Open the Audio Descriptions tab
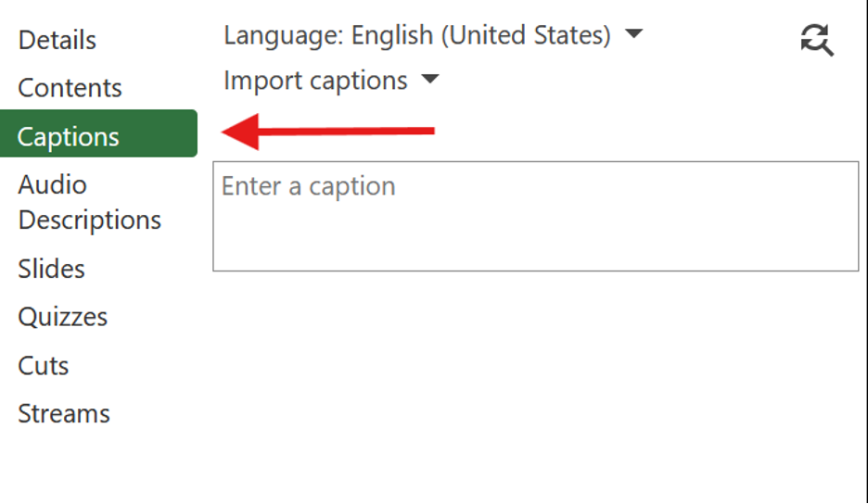 (89, 202)
